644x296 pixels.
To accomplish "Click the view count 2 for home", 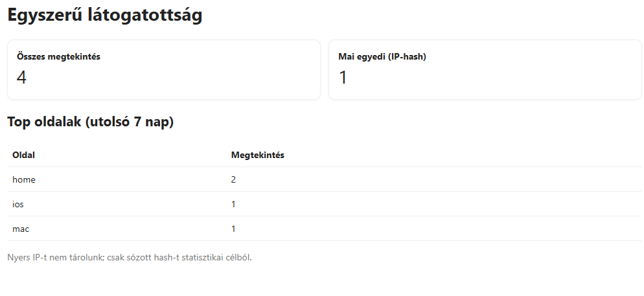I will pyautogui.click(x=233, y=179).
